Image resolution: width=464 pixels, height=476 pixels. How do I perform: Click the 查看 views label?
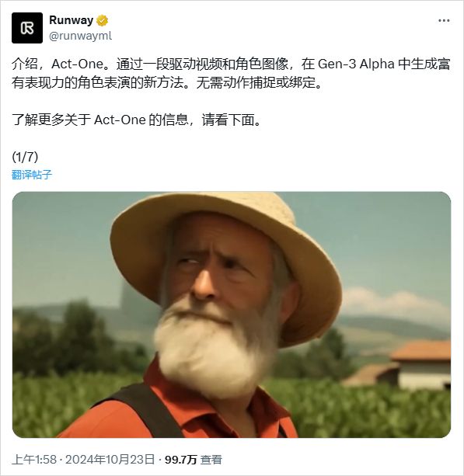pyautogui.click(x=211, y=459)
